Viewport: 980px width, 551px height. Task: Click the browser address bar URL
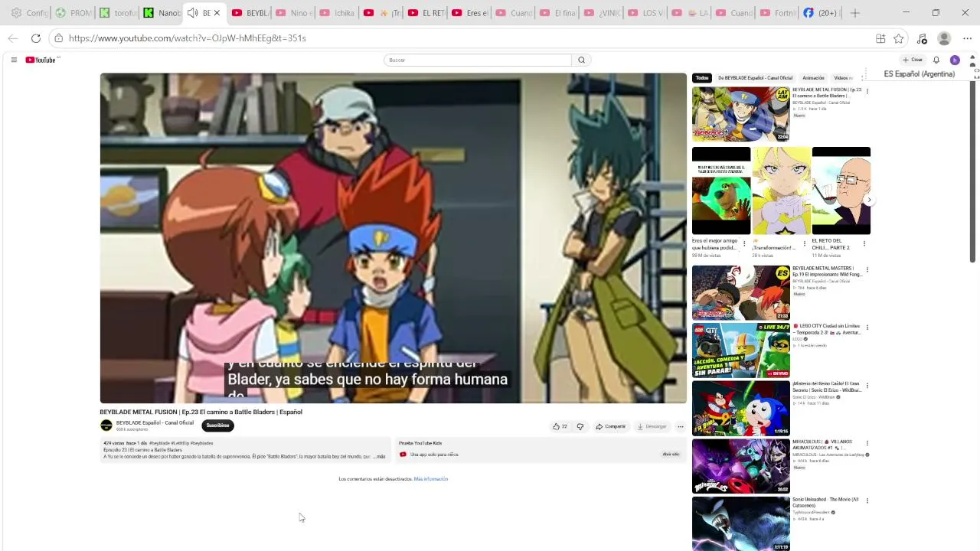(187, 38)
